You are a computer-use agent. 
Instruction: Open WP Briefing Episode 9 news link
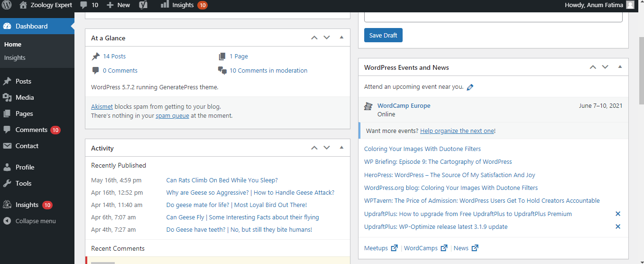[x=438, y=161]
